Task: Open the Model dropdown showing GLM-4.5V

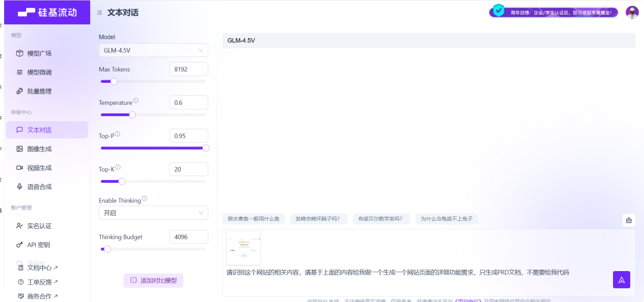Action: pyautogui.click(x=153, y=50)
